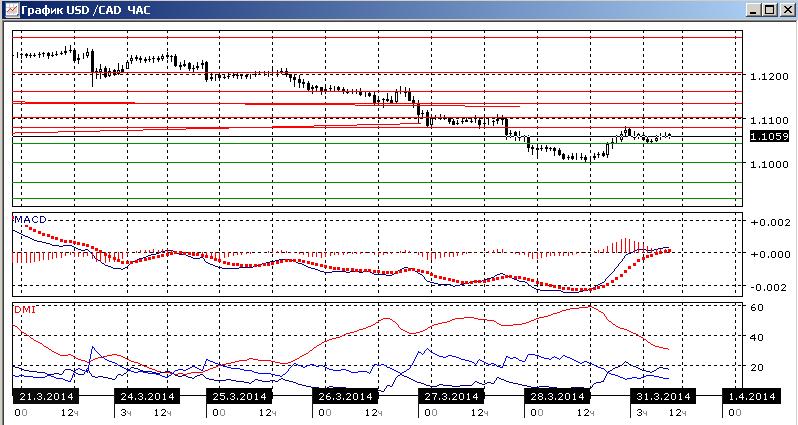Viewport: 798px width, 425px height.
Task: Click the DMI indicator label
Action: click(x=25, y=309)
